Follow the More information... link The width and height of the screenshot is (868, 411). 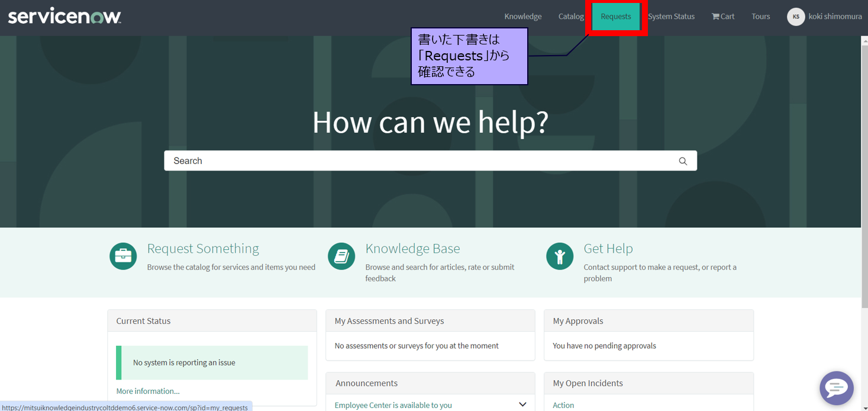pyautogui.click(x=148, y=391)
